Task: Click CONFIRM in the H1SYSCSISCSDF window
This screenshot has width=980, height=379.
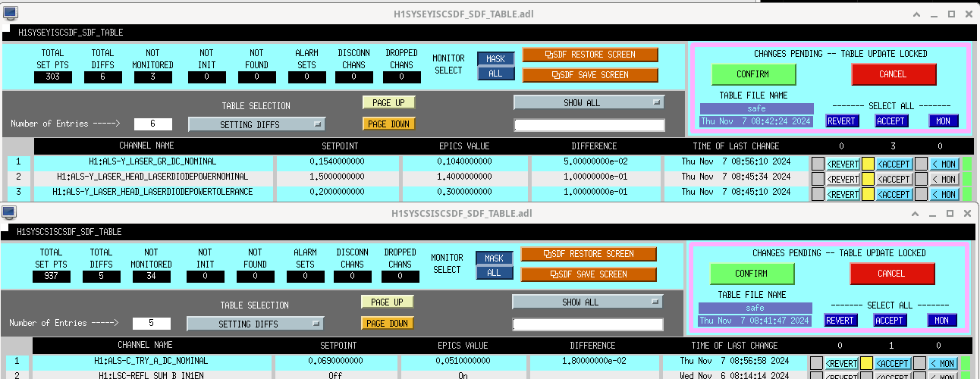Action: 752,274
